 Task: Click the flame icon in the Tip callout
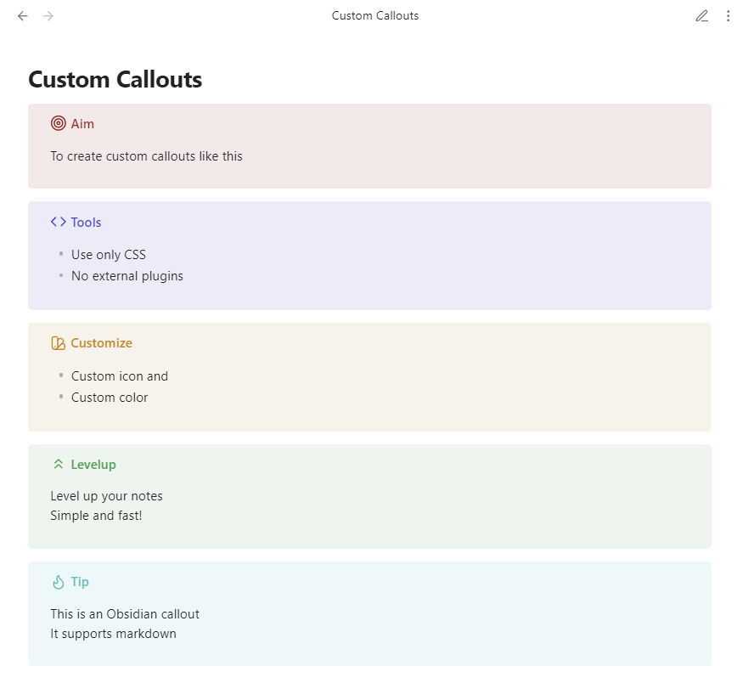57,582
